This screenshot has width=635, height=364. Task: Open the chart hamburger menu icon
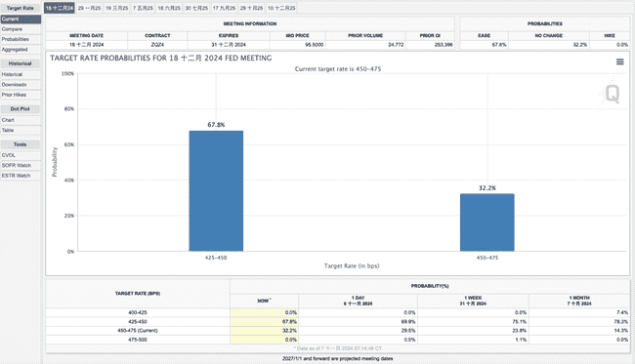(x=619, y=61)
